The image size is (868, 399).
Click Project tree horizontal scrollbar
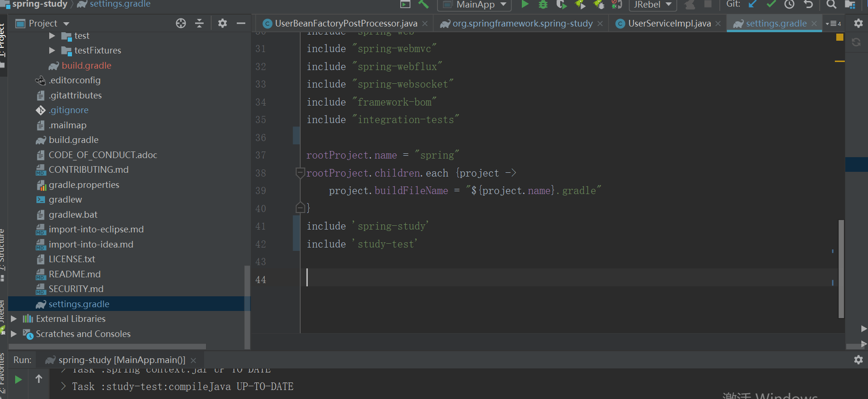pos(107,346)
